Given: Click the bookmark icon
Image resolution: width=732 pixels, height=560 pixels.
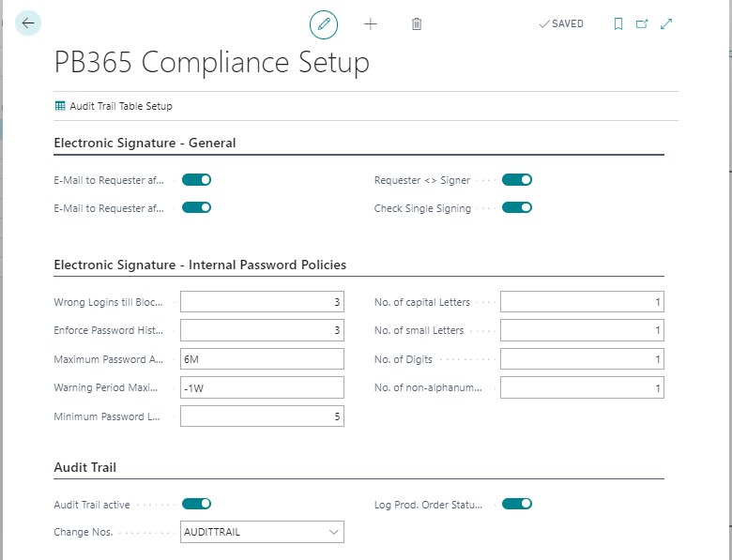Looking at the screenshot, I should click(618, 23).
